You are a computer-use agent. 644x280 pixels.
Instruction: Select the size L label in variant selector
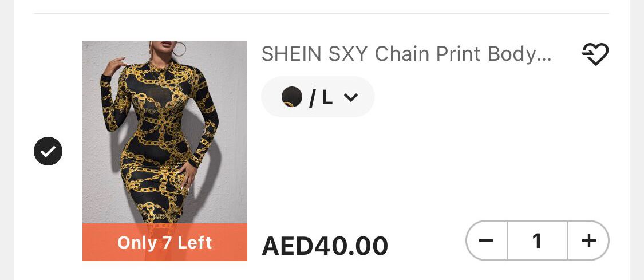click(x=327, y=97)
